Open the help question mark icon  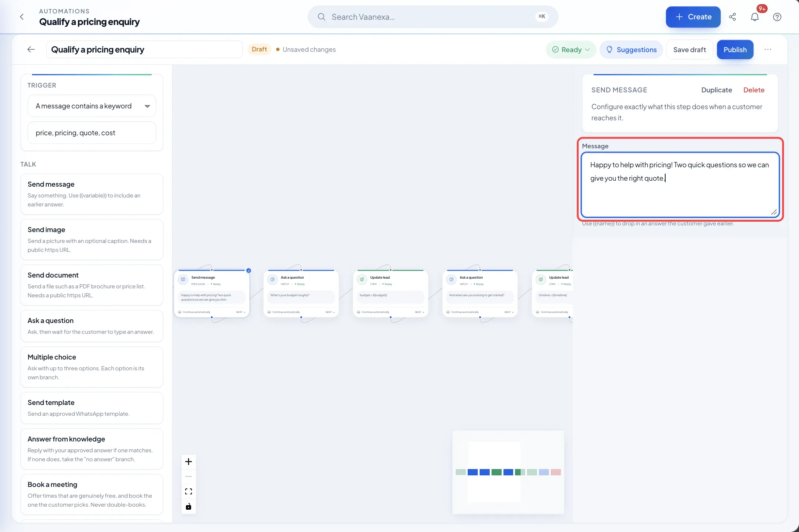pyautogui.click(x=777, y=17)
